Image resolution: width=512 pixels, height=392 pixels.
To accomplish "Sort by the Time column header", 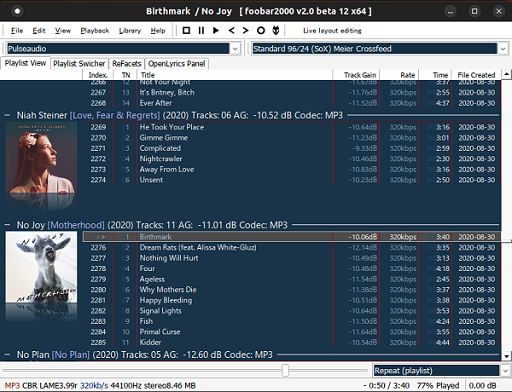I will click(435, 75).
